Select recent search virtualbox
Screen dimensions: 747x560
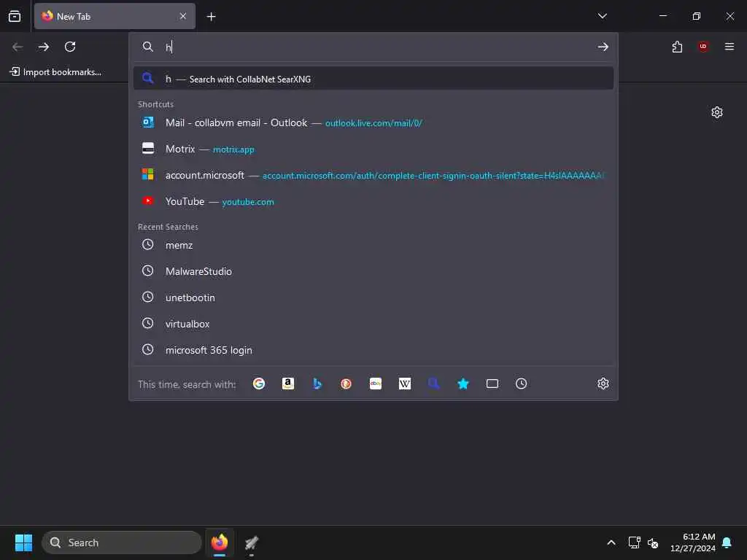[x=373, y=324]
